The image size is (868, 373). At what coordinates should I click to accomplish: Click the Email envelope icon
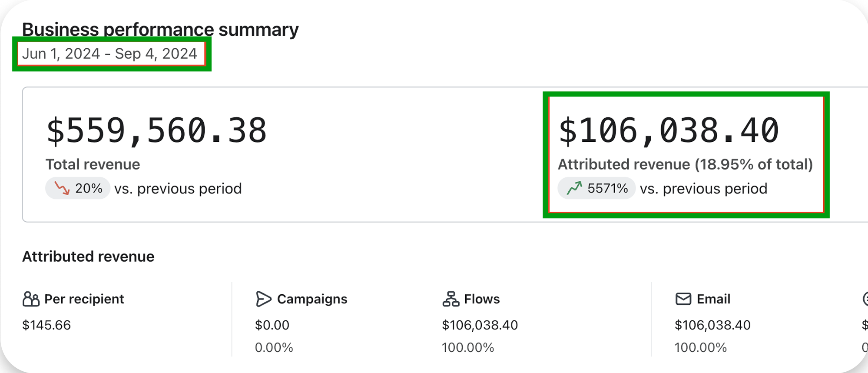[683, 299]
